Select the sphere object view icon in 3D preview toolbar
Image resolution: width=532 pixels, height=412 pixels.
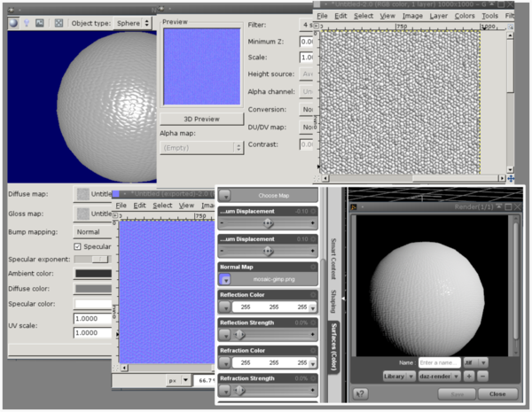13,23
